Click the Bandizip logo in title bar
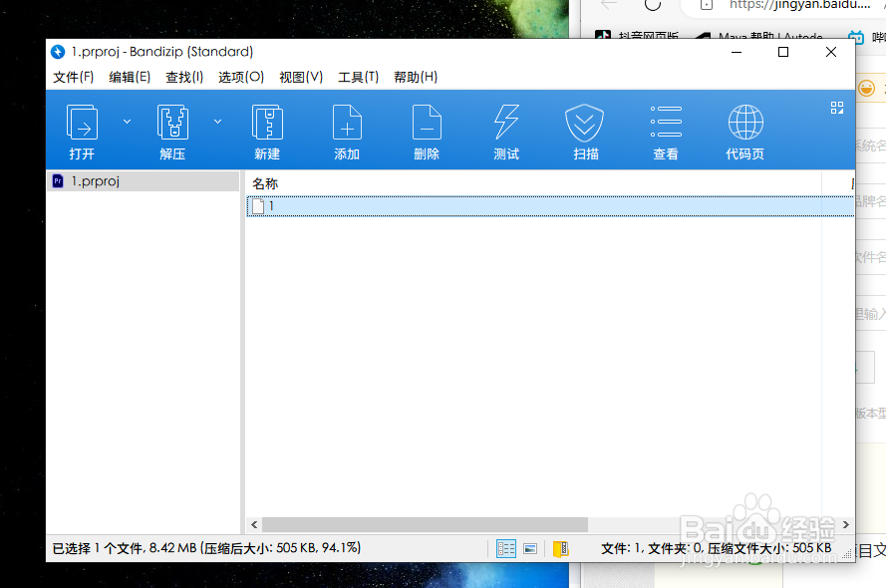Viewport: 886px width, 588px height. 58,52
